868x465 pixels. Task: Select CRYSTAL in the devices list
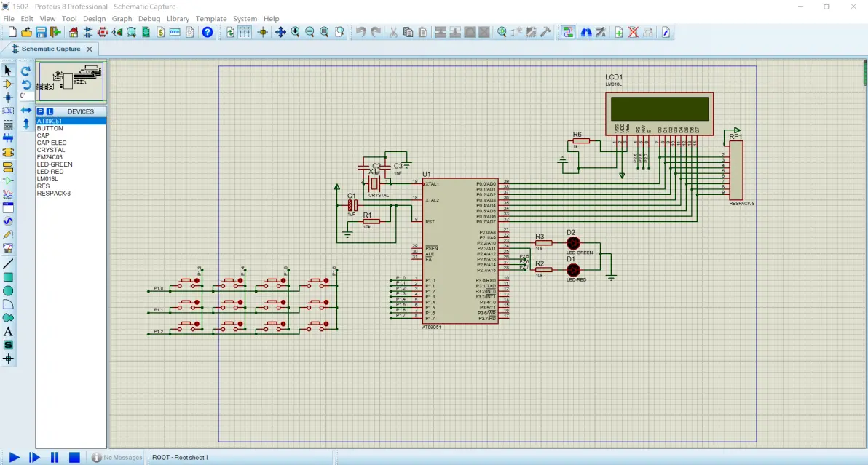pyautogui.click(x=71, y=150)
